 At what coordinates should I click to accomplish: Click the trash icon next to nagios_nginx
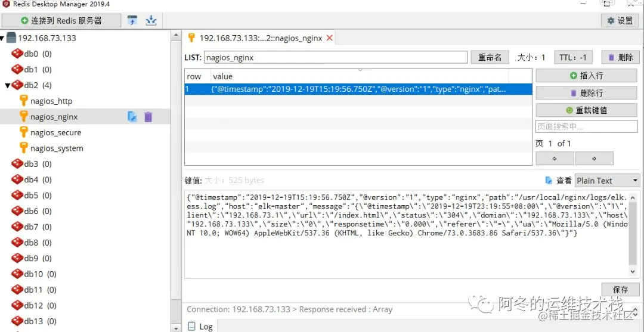tap(148, 117)
